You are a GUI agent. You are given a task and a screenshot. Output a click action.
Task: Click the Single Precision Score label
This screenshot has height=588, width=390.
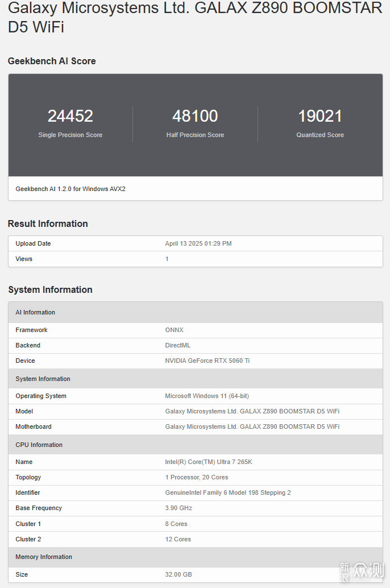(x=70, y=135)
